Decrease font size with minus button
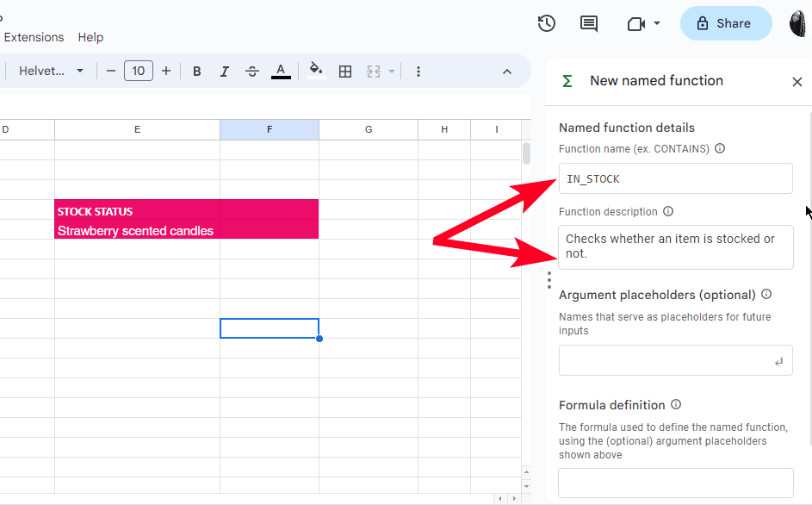The image size is (812, 505). [x=110, y=72]
